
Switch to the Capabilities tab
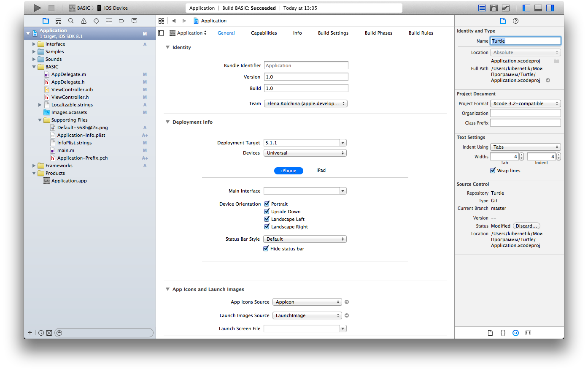264,33
